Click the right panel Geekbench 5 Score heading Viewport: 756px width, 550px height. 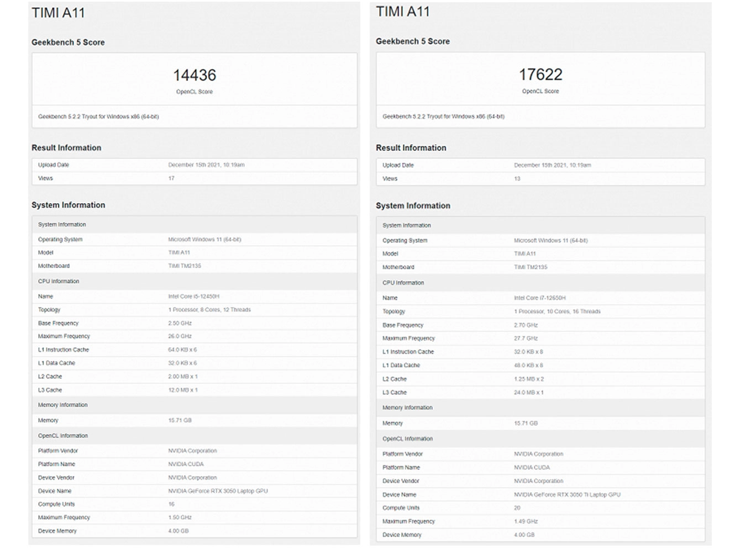412,41
